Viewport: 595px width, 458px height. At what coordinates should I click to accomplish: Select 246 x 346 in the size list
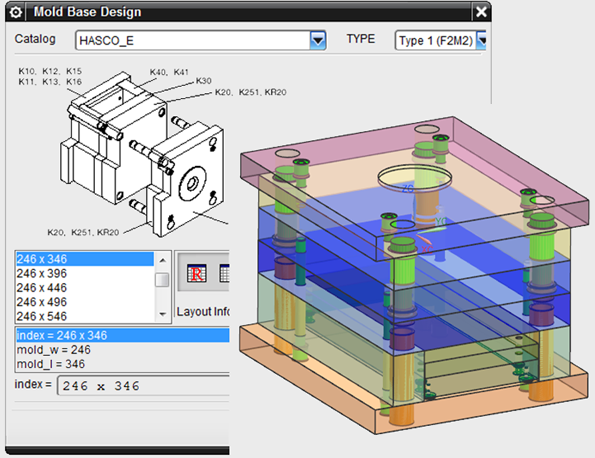[85, 259]
